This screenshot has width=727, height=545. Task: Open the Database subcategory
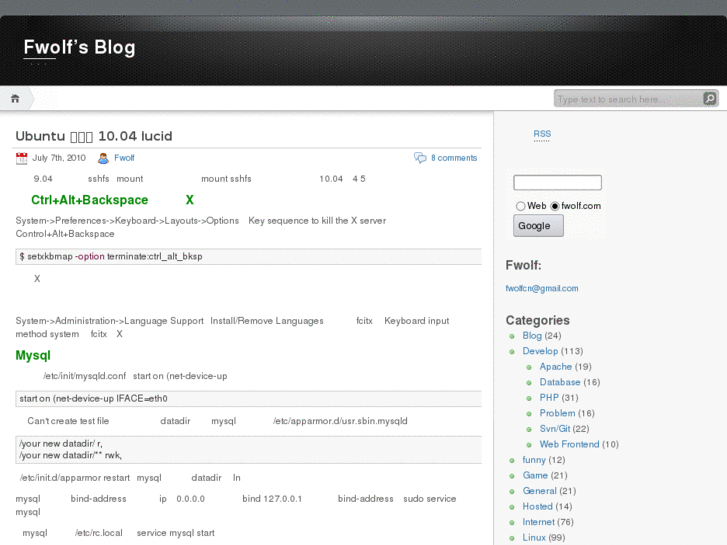[560, 382]
